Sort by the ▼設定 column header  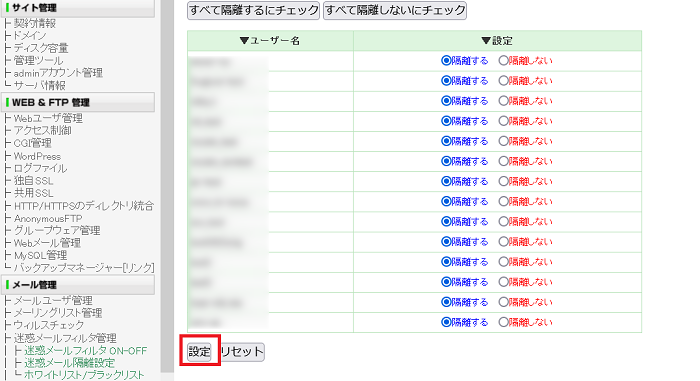click(x=497, y=41)
